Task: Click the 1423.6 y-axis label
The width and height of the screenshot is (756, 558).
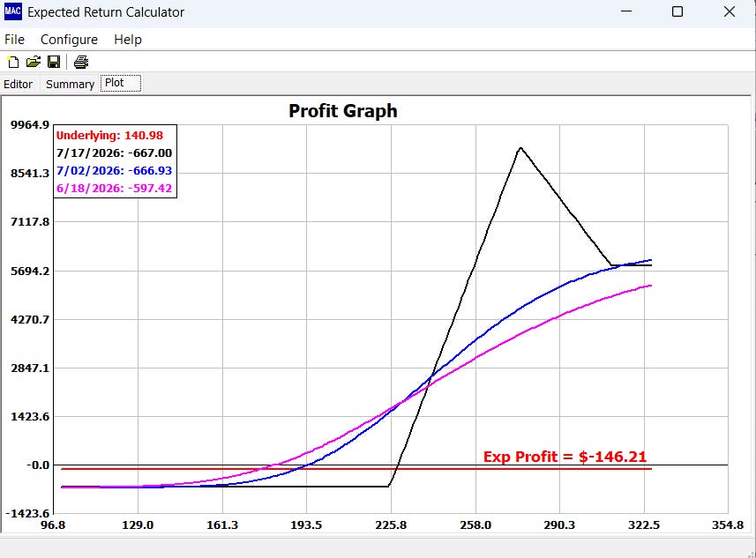Action: point(30,417)
